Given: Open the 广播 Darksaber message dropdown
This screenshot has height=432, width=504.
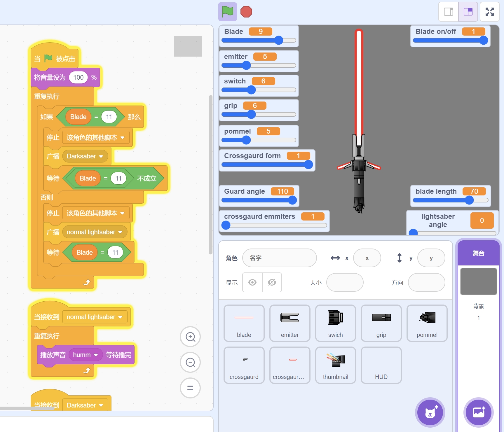Looking at the screenshot, I should click(x=85, y=156).
